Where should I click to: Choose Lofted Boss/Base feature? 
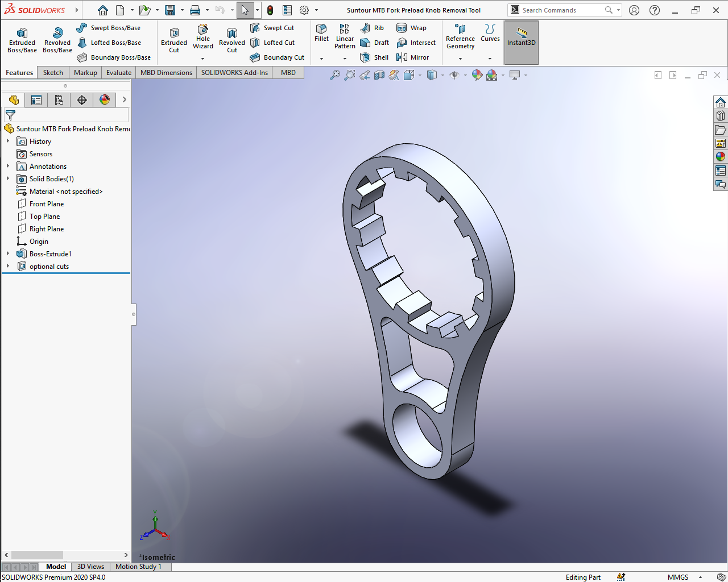pyautogui.click(x=109, y=43)
